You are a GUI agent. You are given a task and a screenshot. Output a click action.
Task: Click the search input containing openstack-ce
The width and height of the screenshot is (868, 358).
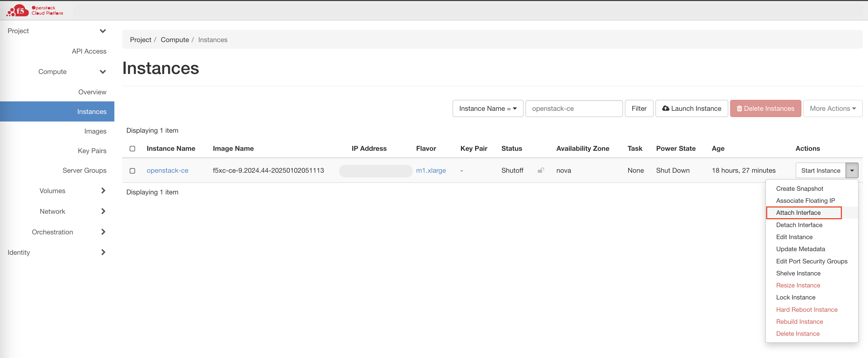pyautogui.click(x=574, y=108)
